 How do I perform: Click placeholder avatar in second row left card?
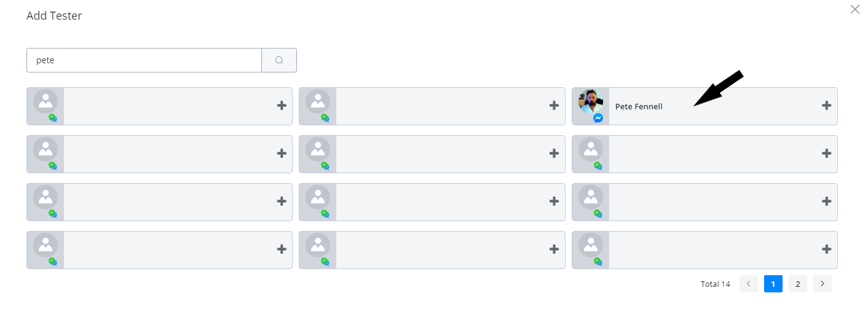(x=45, y=149)
